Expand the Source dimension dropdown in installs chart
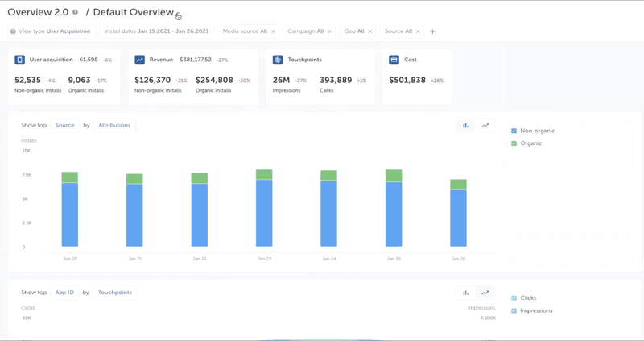 (64, 125)
